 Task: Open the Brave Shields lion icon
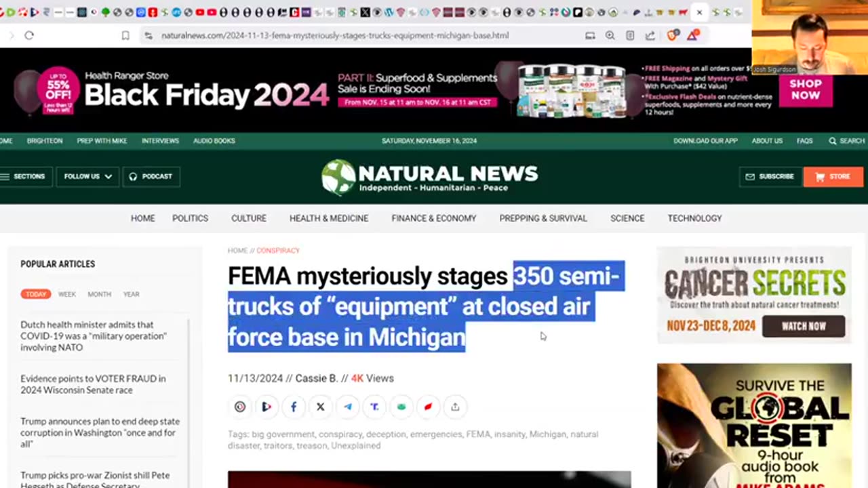tap(672, 35)
